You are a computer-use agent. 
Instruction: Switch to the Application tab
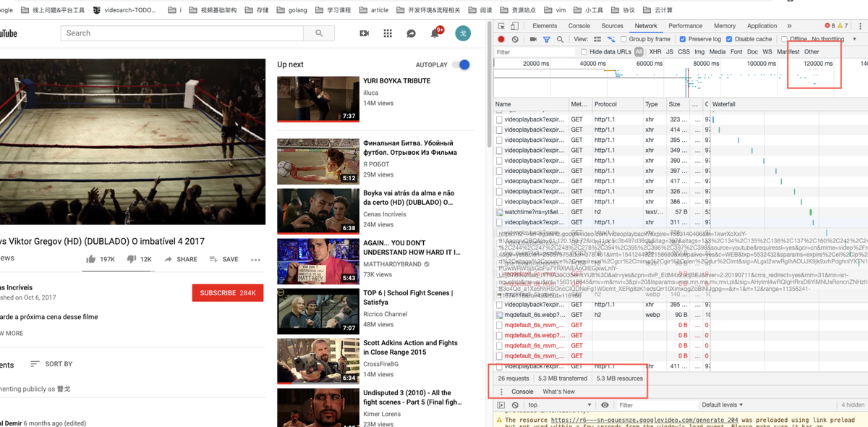pyautogui.click(x=762, y=25)
